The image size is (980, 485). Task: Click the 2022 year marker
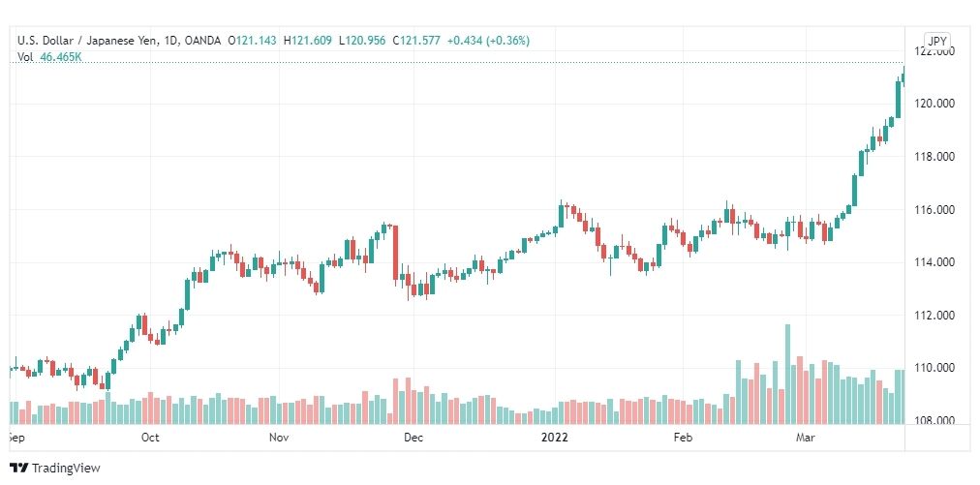pyautogui.click(x=554, y=438)
